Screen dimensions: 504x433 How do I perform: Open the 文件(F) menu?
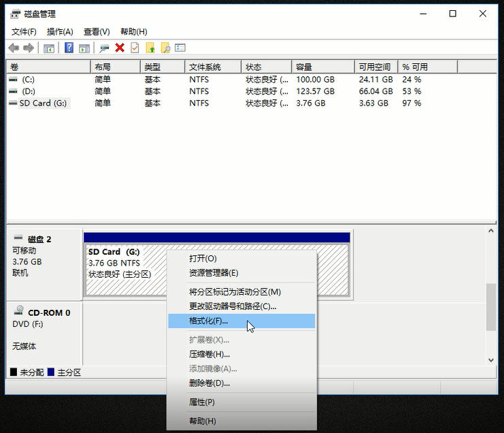point(24,31)
